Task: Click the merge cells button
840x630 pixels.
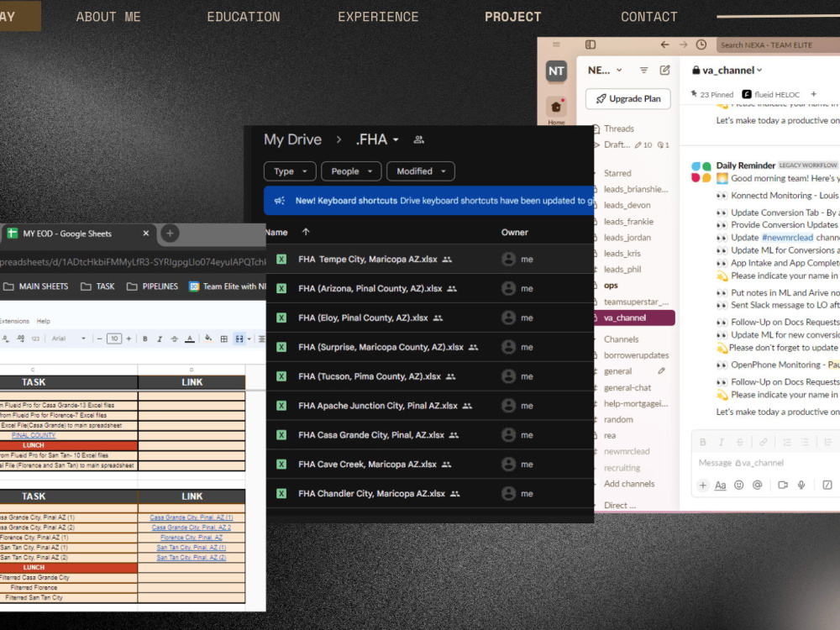Action: (x=239, y=339)
